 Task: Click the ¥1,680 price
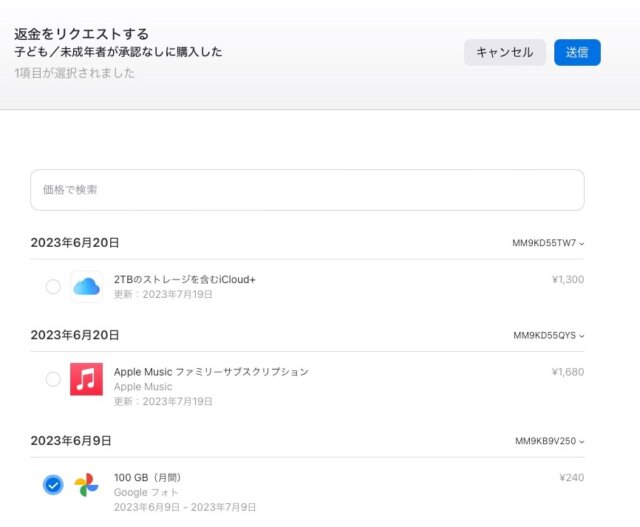(x=568, y=371)
